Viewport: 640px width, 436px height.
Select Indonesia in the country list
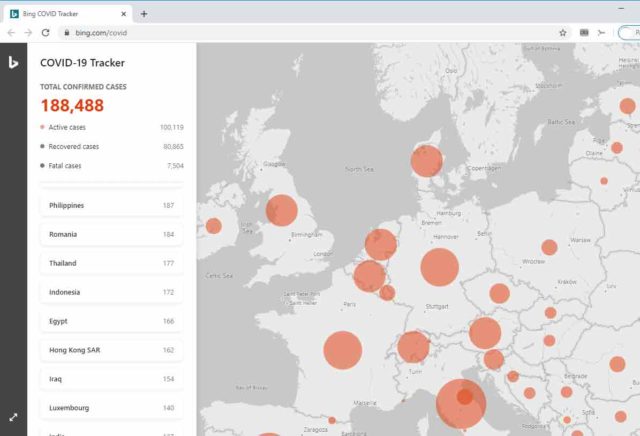click(111, 292)
